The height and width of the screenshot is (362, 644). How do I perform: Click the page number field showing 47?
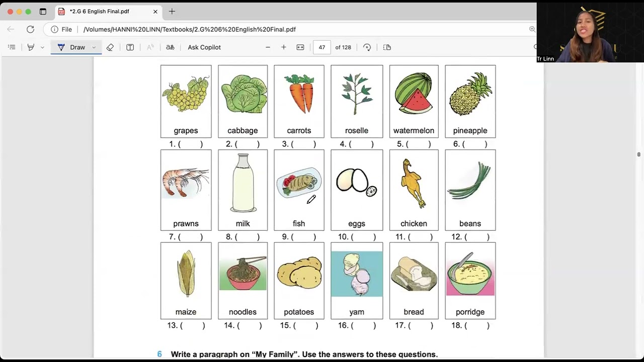322,47
